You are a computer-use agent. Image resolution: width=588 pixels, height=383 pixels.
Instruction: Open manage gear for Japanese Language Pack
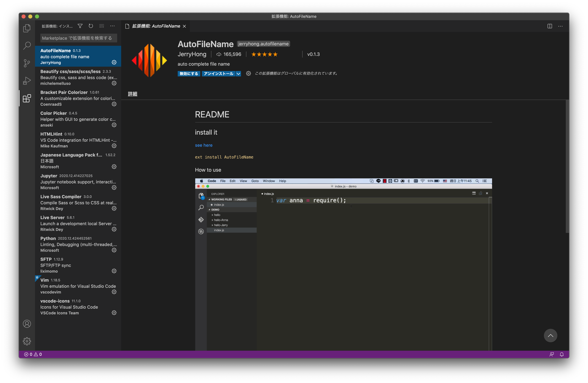(x=114, y=167)
